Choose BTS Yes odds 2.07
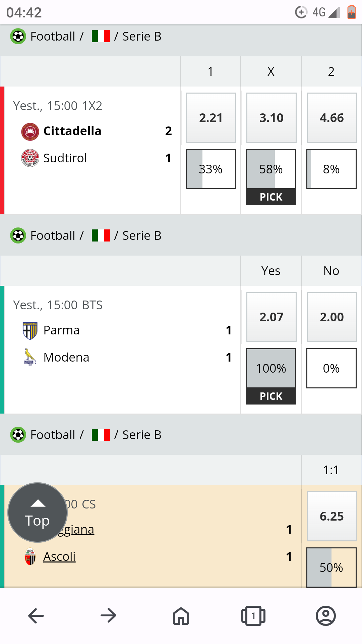The width and height of the screenshot is (362, 644). point(271,317)
